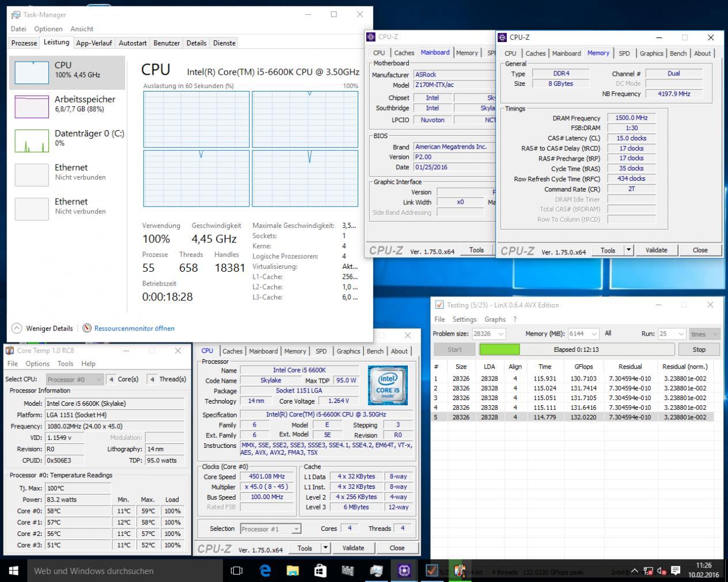Open the Ressourcenmonitor öffnen link
728x582 pixels.
[x=134, y=328]
